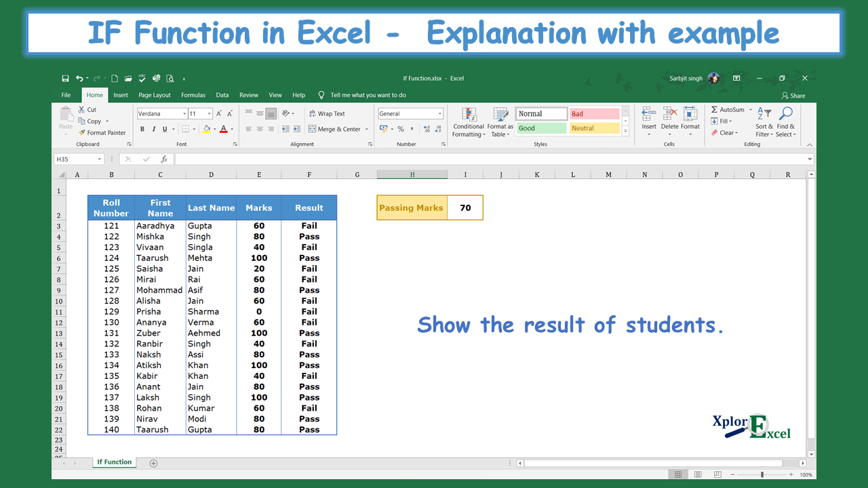Select the If Function sheet tab
This screenshot has height=488, width=868.
coord(115,462)
